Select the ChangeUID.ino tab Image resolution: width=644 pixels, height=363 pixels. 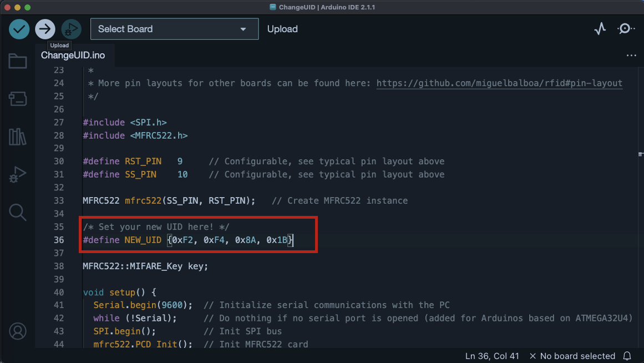point(73,55)
